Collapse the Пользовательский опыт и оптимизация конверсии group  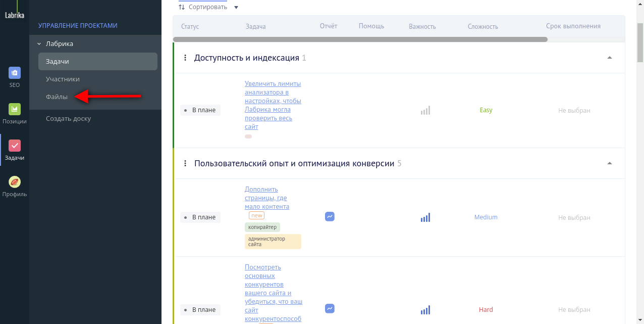tap(610, 163)
